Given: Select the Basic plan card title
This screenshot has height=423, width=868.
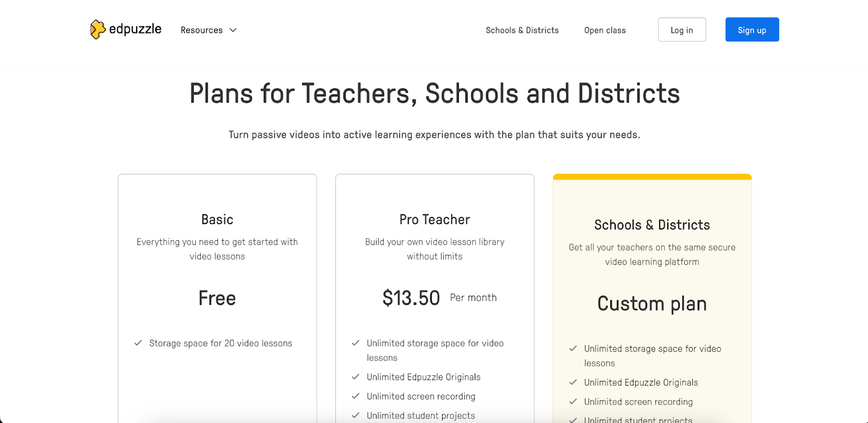Looking at the screenshot, I should [x=217, y=220].
